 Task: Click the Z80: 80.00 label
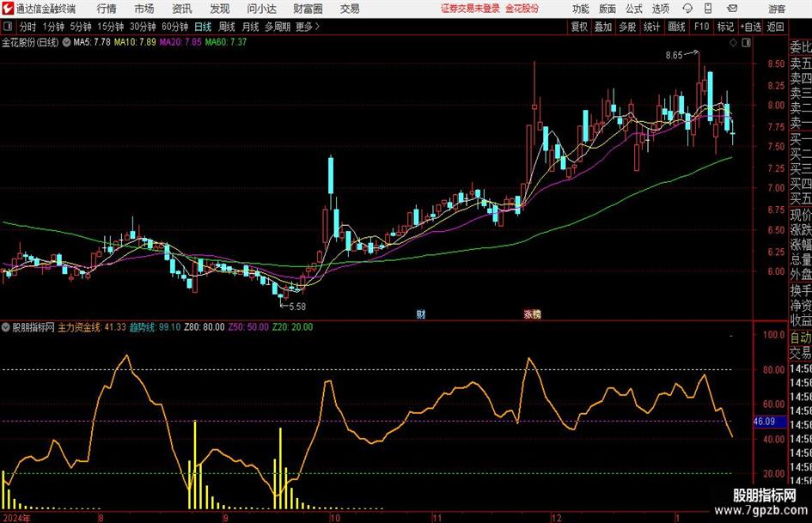[205, 327]
